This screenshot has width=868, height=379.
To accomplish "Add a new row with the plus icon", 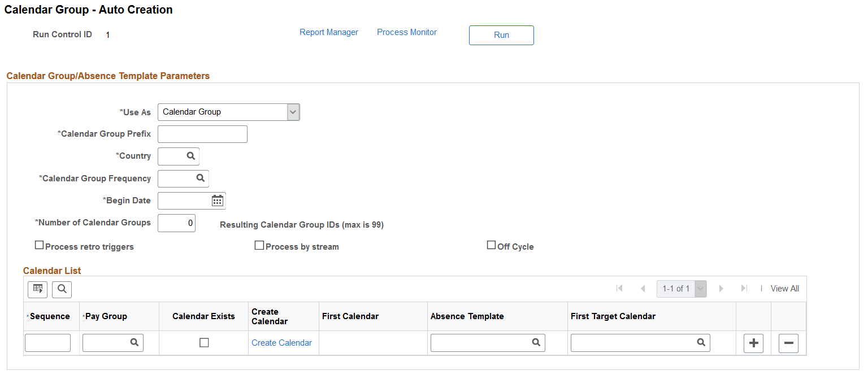I will pos(753,343).
